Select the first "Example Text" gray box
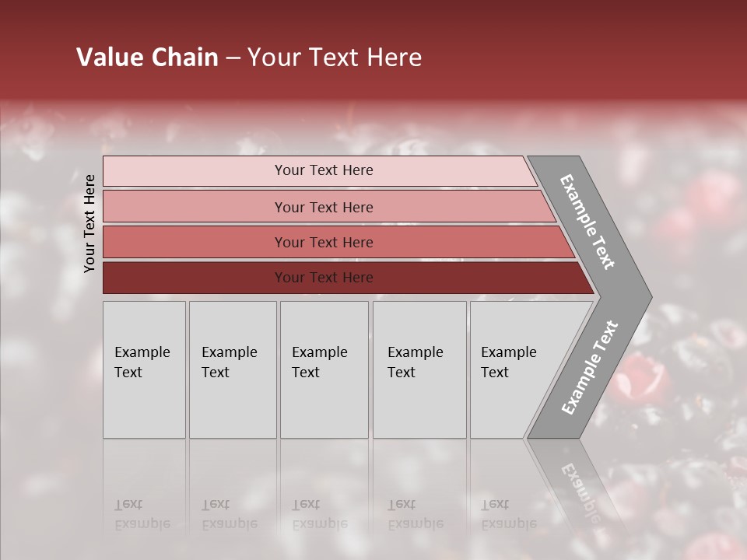Screen dimensions: 747x560 click(144, 369)
